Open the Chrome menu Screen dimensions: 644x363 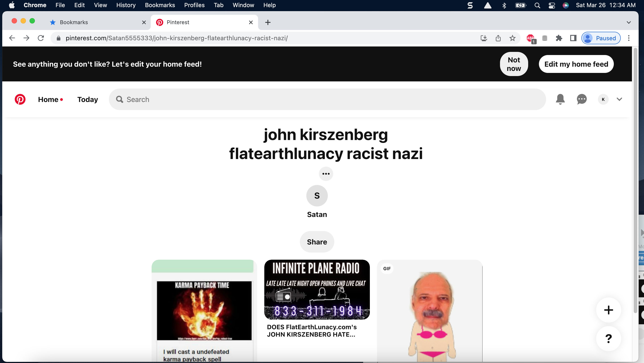coord(35,5)
